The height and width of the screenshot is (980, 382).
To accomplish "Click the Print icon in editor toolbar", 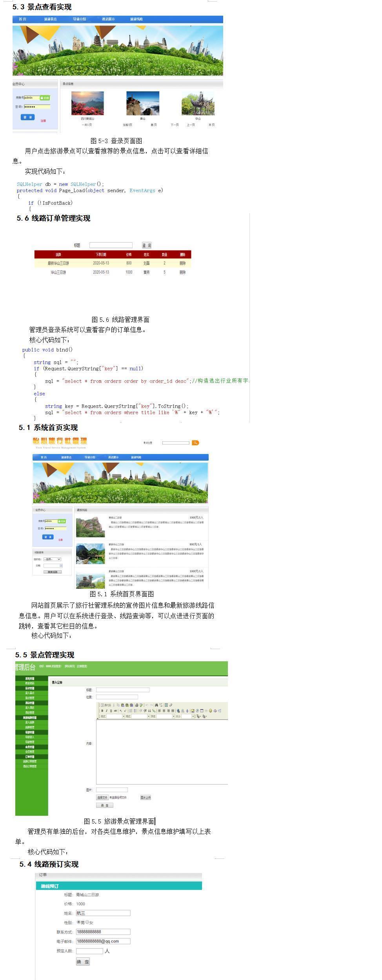I will point(136,705).
